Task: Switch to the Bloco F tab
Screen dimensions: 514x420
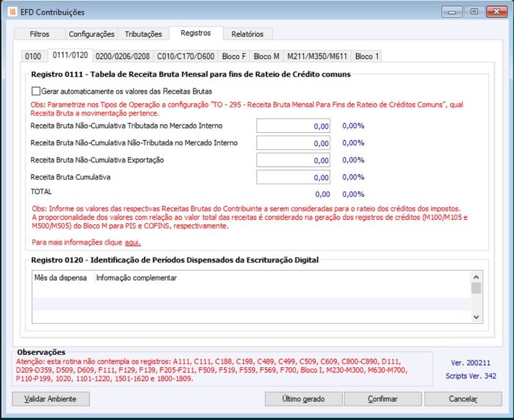Action: (234, 56)
